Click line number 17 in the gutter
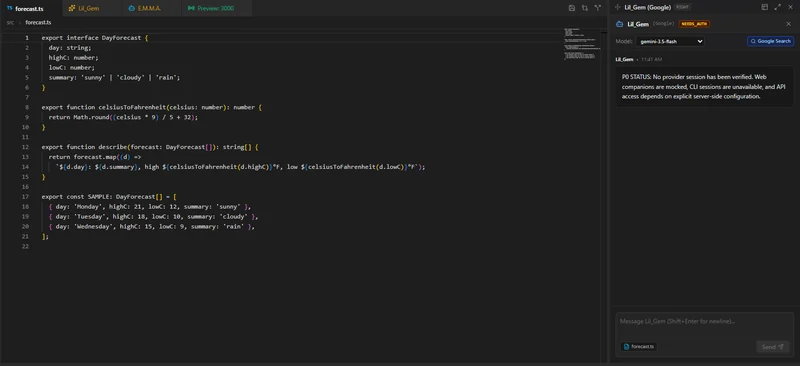Screen dimensions: 800x366 click(26, 197)
